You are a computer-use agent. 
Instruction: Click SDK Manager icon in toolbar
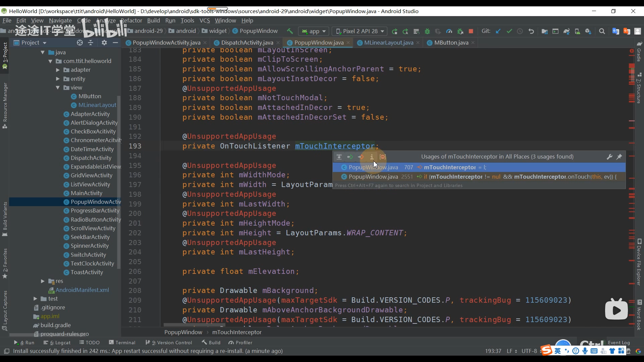coord(588,31)
